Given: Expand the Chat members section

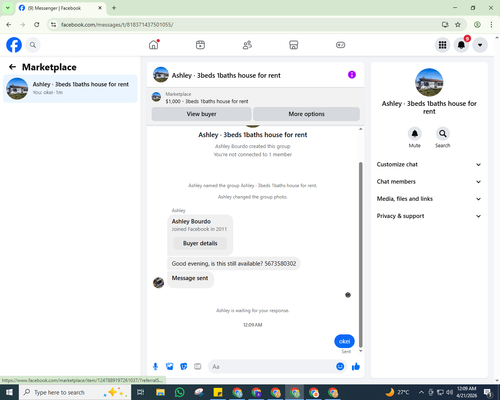Looking at the screenshot, I should tap(429, 182).
